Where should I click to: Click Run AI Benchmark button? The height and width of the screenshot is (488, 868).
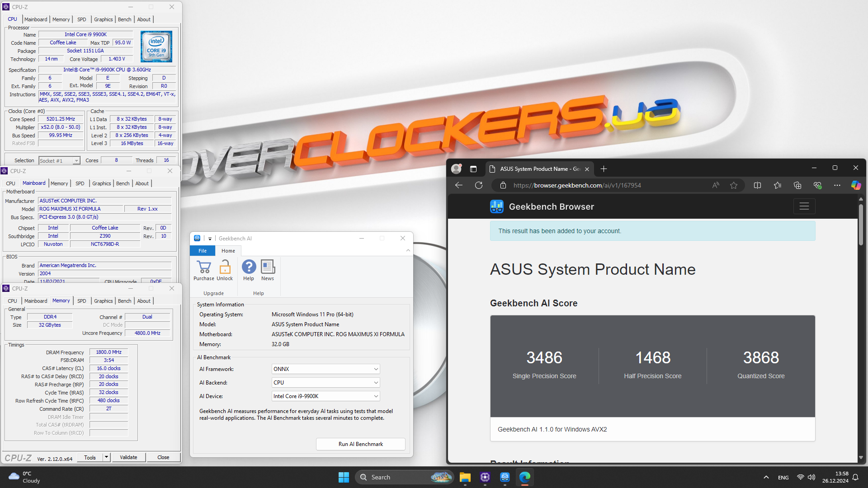360,444
